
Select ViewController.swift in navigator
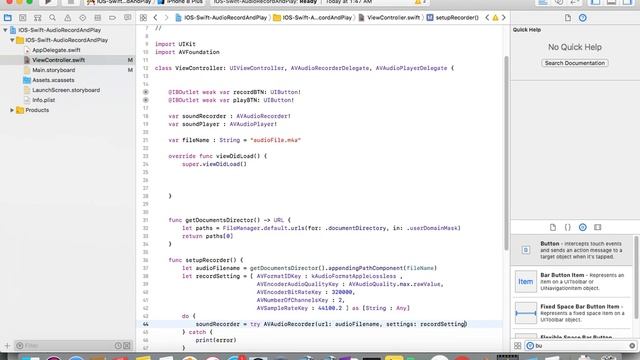(x=58, y=60)
